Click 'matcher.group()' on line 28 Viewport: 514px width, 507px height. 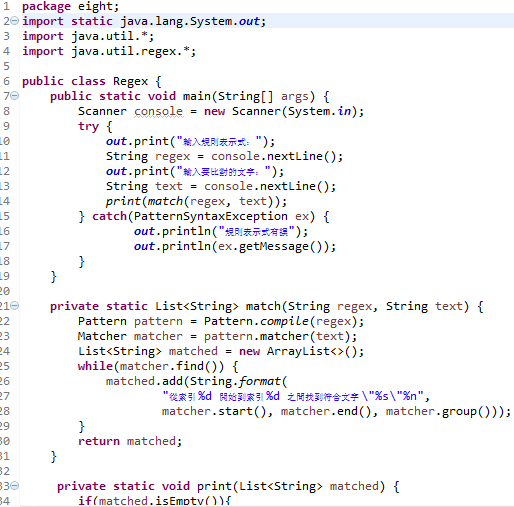pos(438,411)
